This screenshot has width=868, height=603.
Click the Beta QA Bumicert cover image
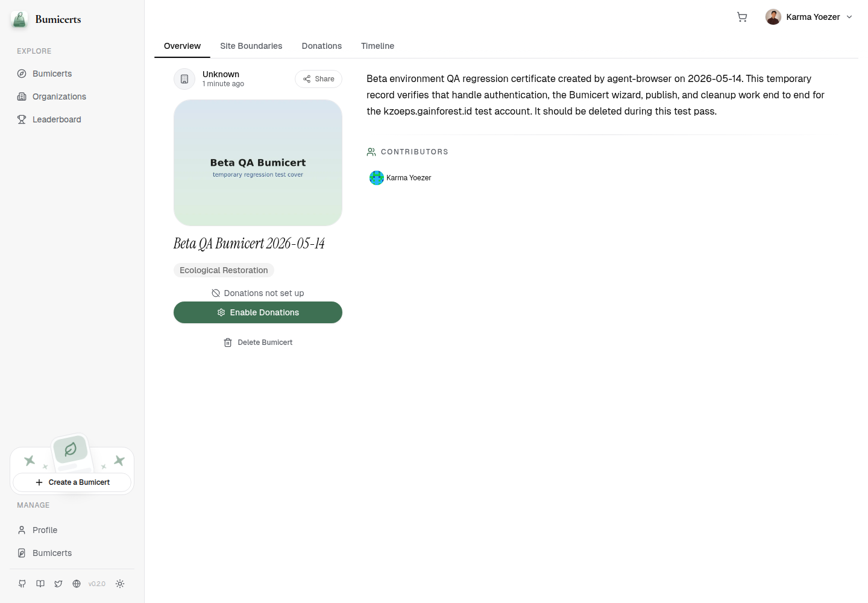coord(258,163)
